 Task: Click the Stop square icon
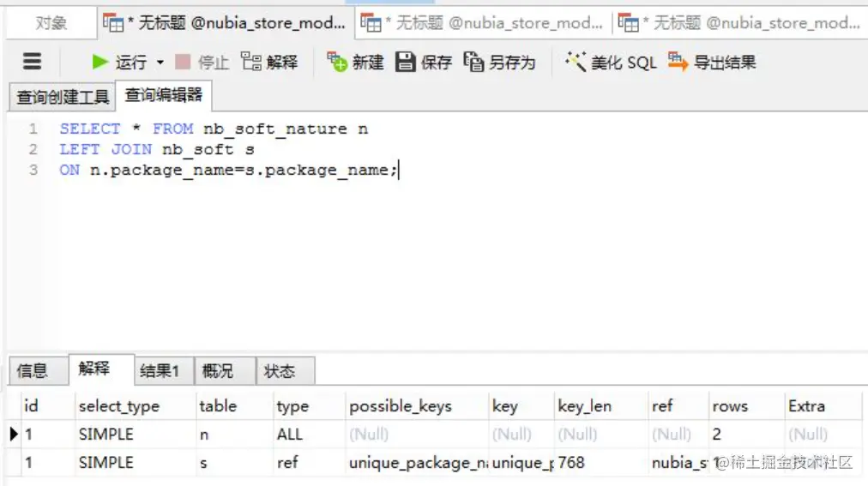pos(183,62)
